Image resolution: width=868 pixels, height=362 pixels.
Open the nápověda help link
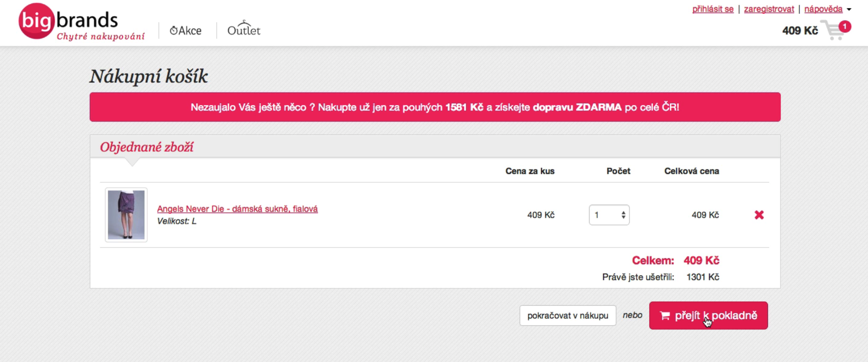[823, 9]
